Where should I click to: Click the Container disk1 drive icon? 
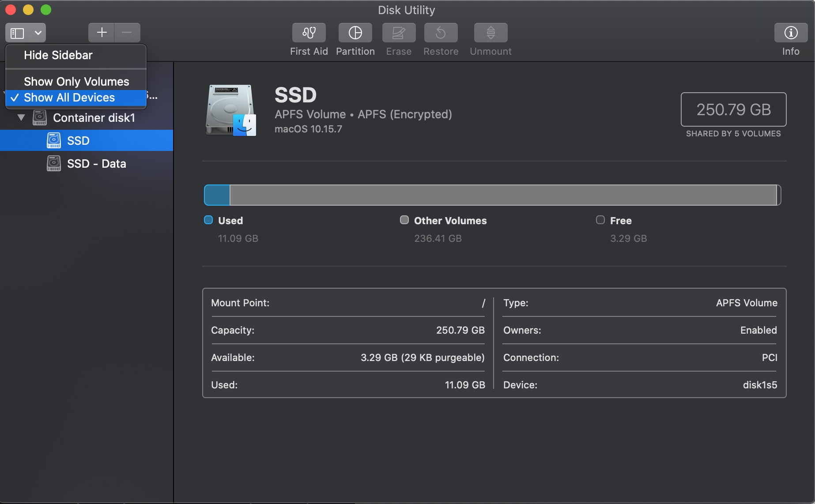coord(40,118)
